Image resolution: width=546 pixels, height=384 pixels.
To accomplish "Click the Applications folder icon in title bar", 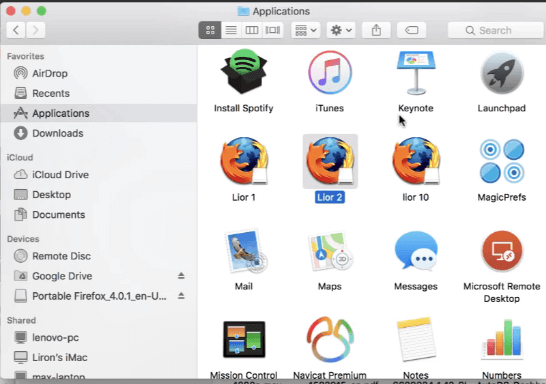I will click(243, 11).
